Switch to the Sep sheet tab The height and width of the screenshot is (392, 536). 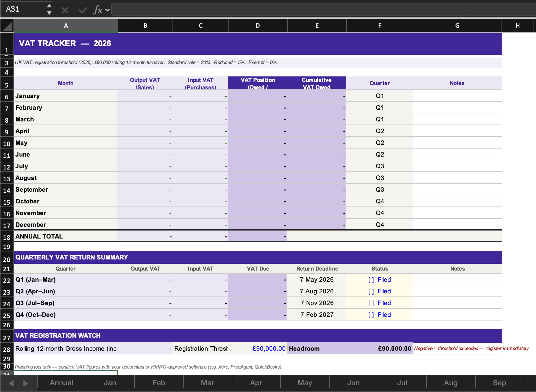point(499,383)
